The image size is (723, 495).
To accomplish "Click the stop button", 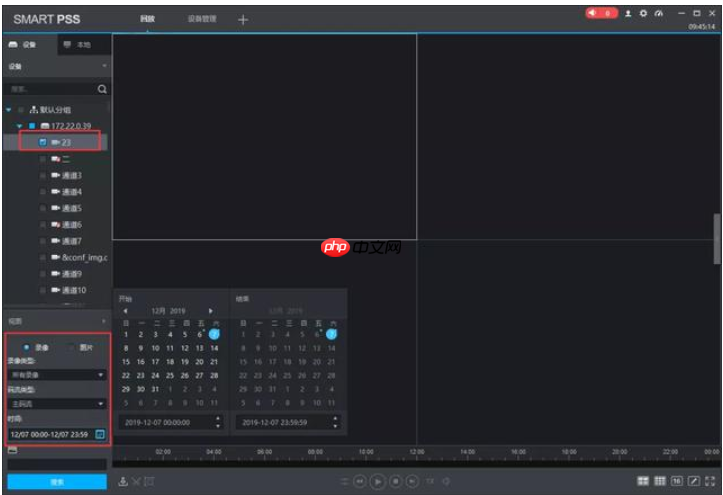I will click(x=395, y=482).
